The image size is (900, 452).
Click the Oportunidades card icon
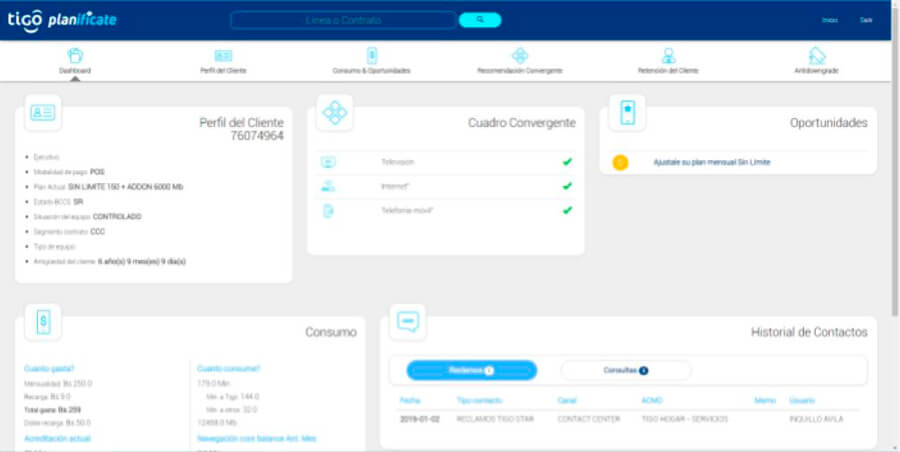click(x=627, y=113)
